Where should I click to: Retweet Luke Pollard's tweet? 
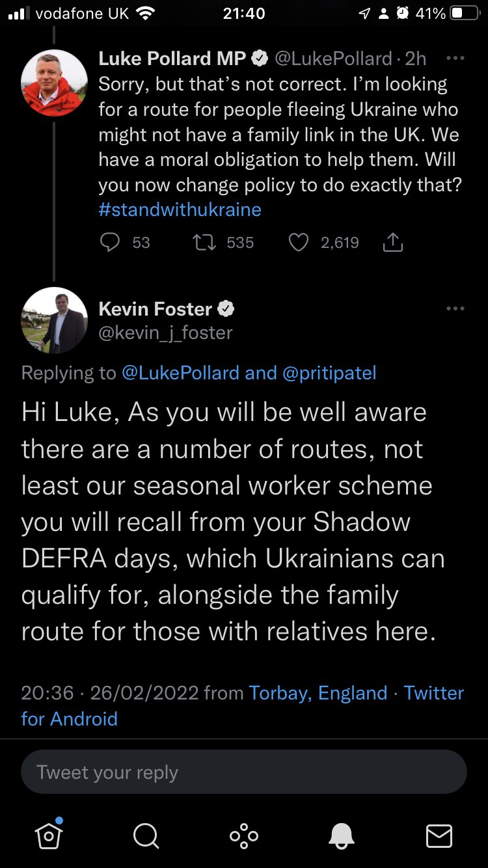coord(206,243)
